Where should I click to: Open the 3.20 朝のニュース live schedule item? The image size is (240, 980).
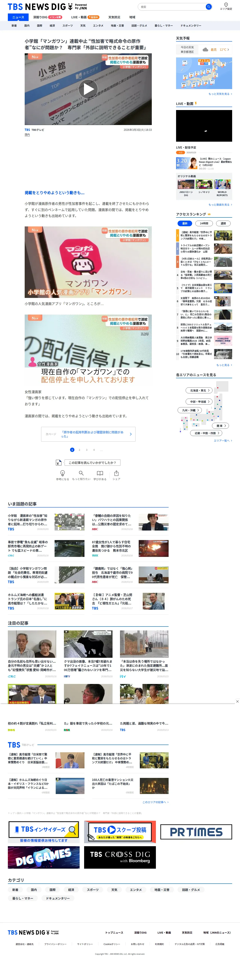click(x=204, y=163)
